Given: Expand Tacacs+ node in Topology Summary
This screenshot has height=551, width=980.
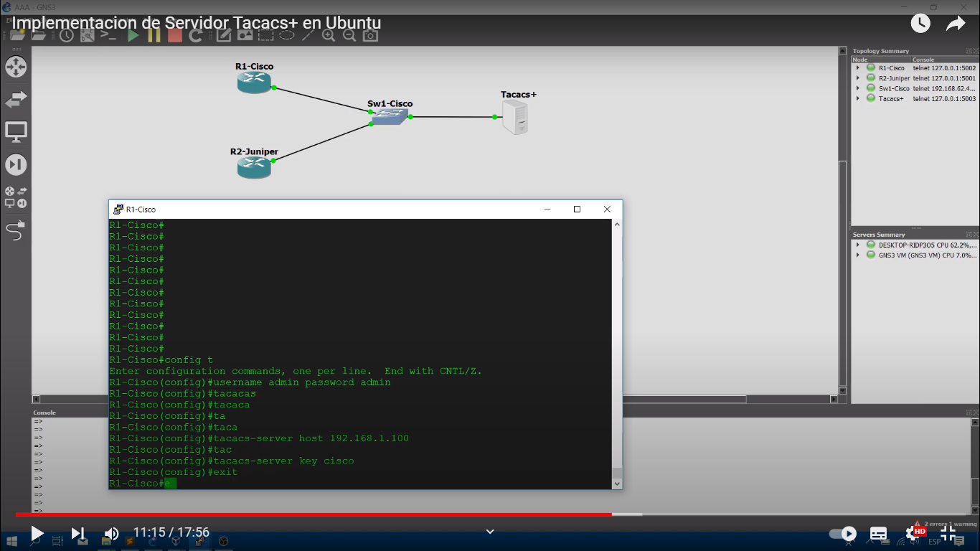Looking at the screenshot, I should (x=858, y=99).
